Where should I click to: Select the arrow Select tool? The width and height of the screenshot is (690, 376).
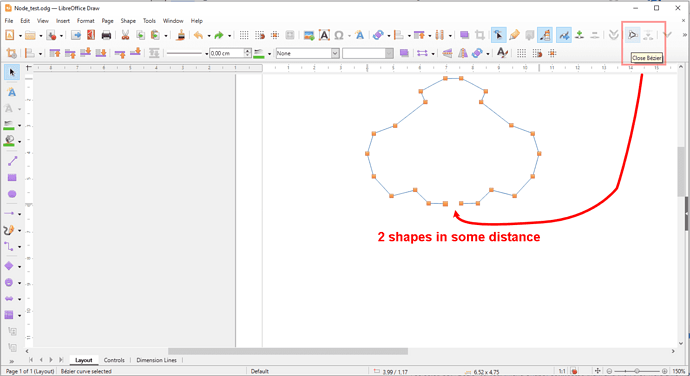point(12,72)
